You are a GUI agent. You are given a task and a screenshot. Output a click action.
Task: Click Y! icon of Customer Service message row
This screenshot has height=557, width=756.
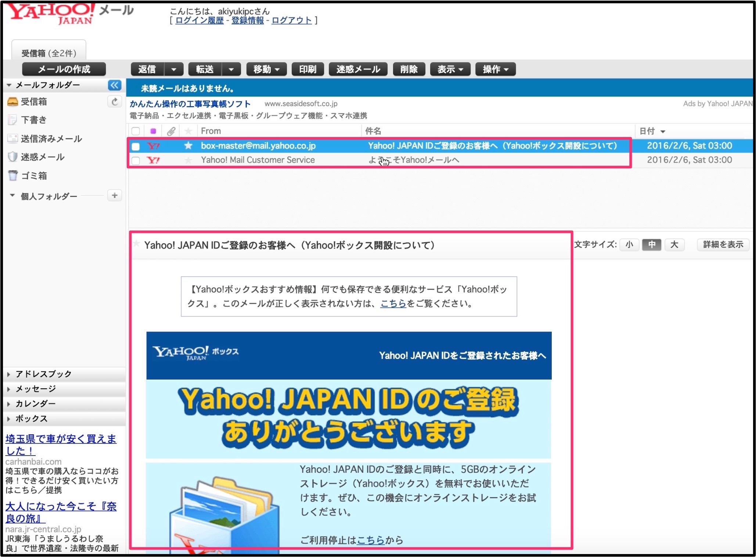pos(153,160)
